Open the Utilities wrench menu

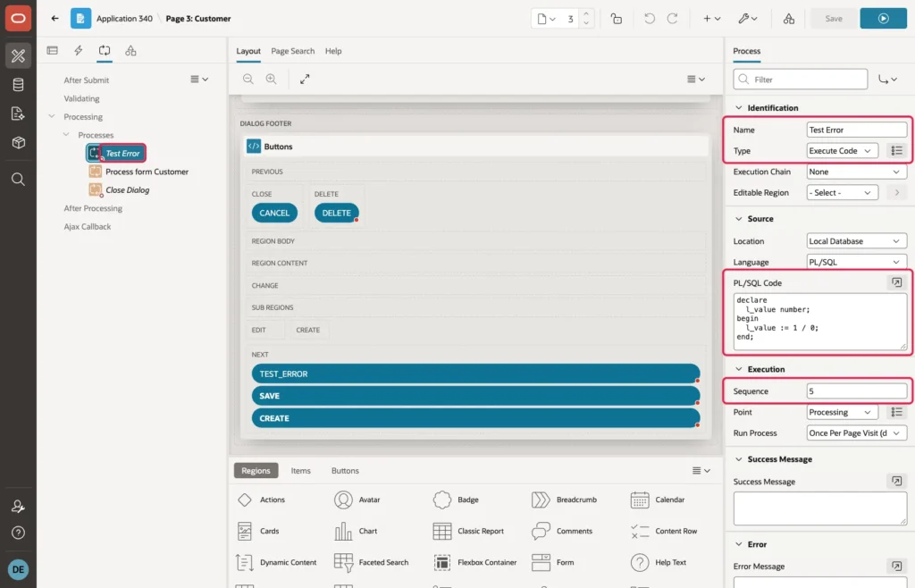click(748, 19)
